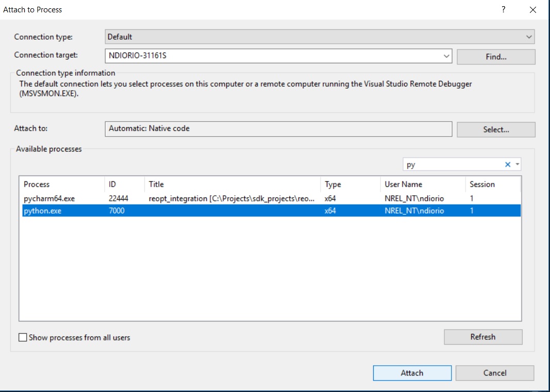Click the Connection target text field

tap(273, 56)
